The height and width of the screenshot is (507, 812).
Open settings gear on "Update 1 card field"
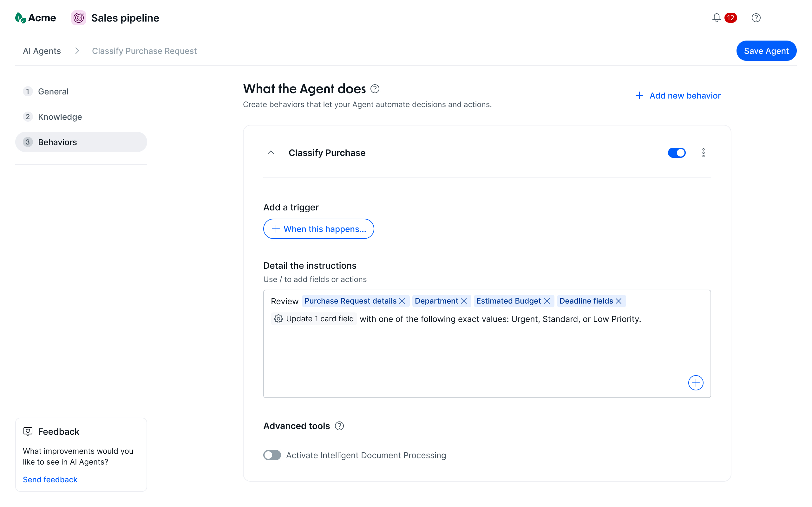tap(278, 319)
